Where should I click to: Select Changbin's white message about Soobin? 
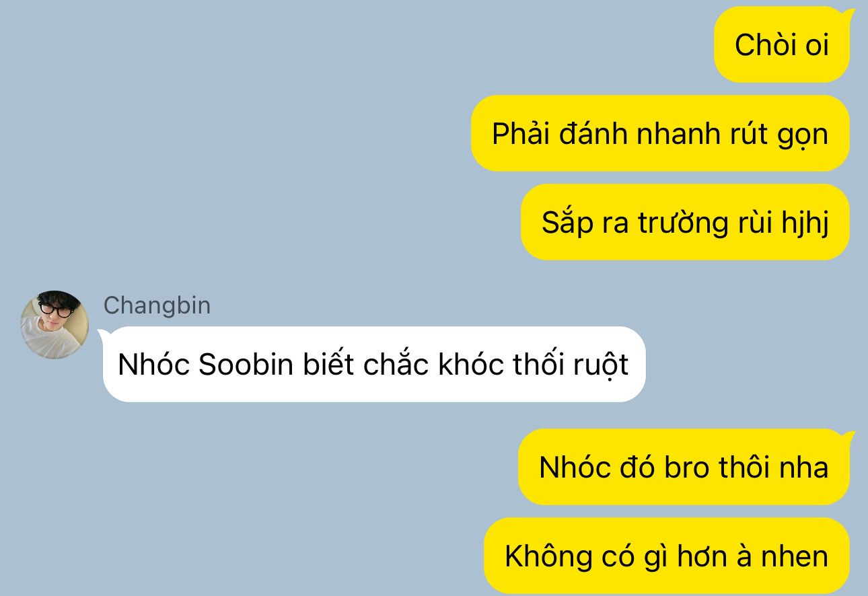pos(373,365)
